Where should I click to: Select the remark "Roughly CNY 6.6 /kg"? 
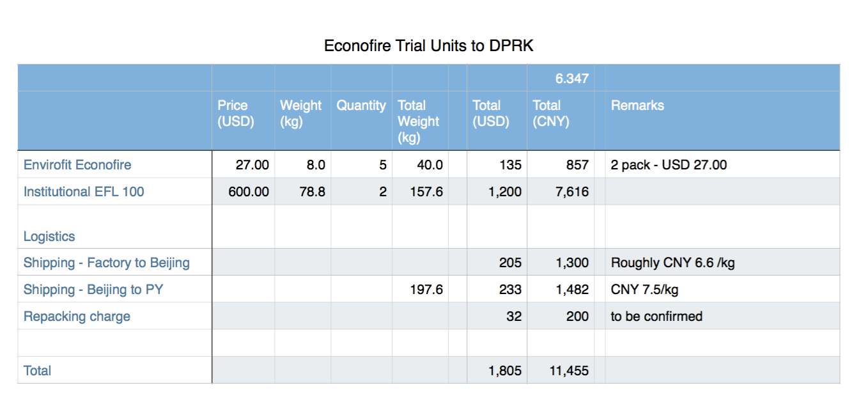pyautogui.click(x=673, y=263)
